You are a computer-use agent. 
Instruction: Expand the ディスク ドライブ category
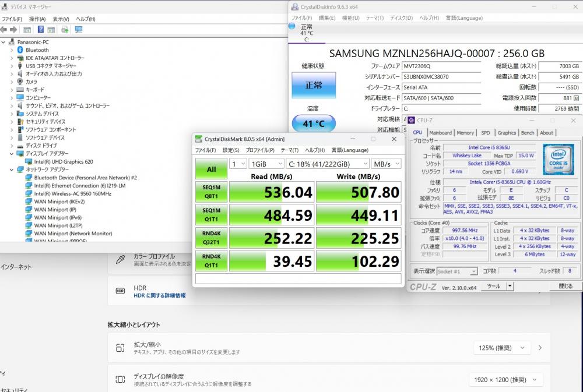point(12,146)
